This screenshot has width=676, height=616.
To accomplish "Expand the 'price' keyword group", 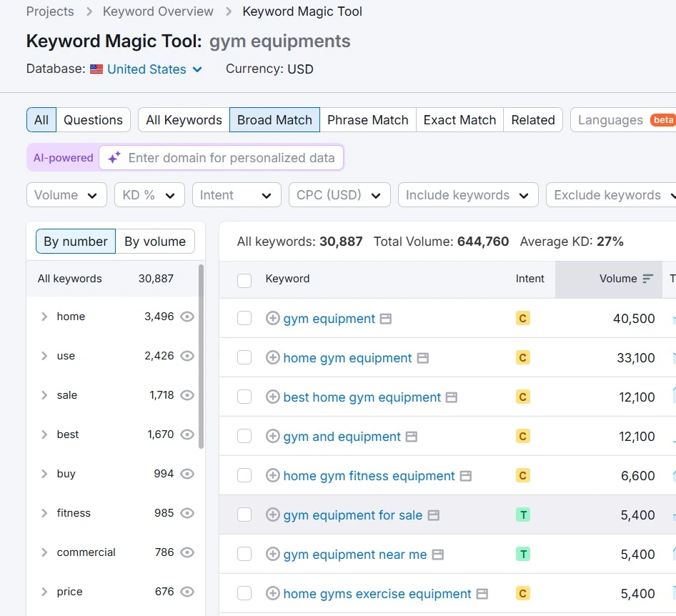I will [x=44, y=592].
